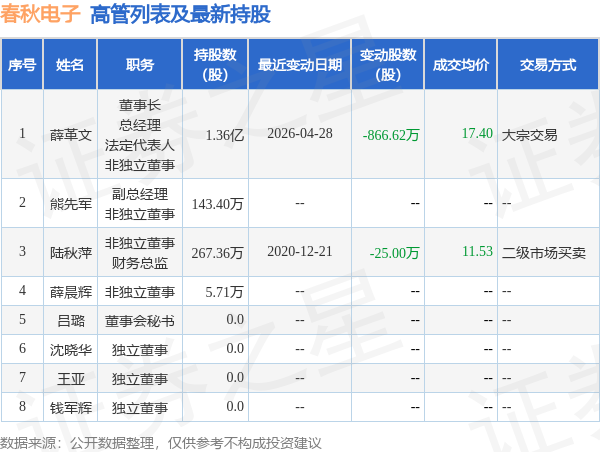Click 钱军辉's 独立董事 position cell
600x452 pixels.
coord(140,408)
